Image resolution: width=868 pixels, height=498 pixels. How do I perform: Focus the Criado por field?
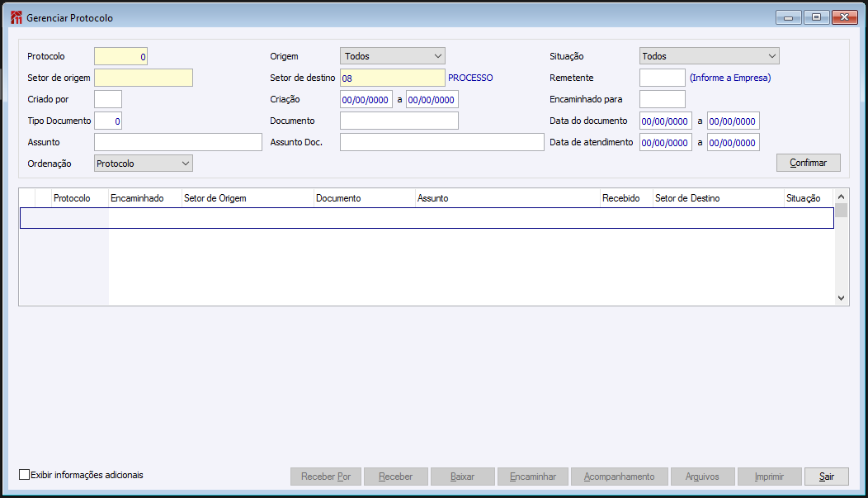pyautogui.click(x=108, y=99)
